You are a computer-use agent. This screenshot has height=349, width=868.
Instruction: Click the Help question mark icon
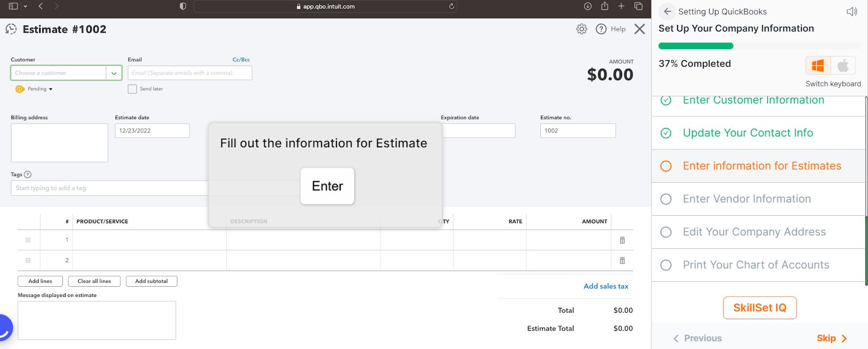pos(601,29)
